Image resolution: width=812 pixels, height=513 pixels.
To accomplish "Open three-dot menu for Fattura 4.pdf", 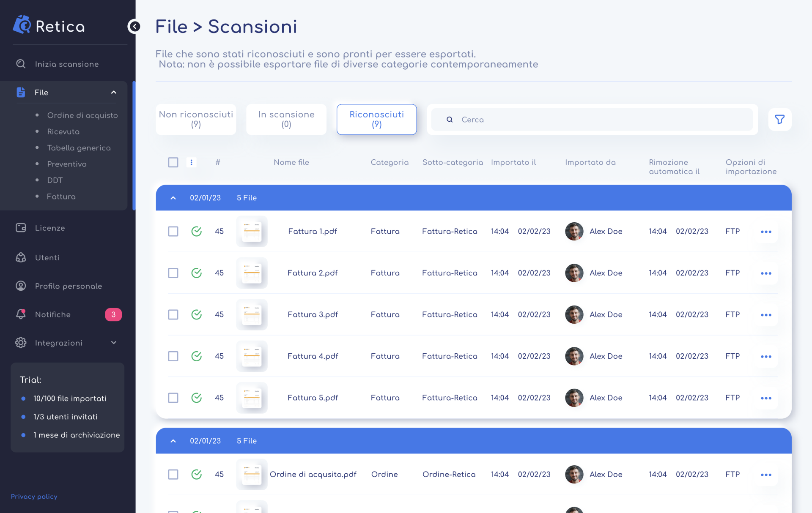I will point(766,357).
